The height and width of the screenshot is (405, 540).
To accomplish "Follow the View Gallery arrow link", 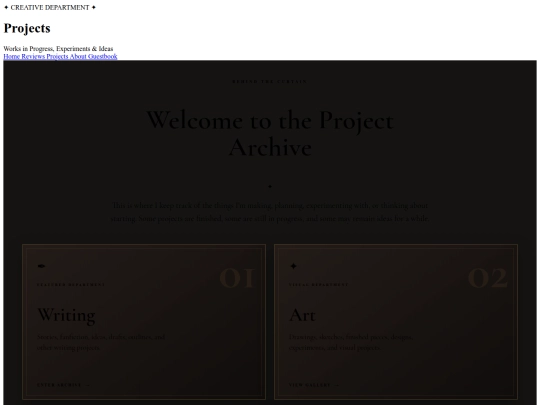I will pyautogui.click(x=314, y=385).
